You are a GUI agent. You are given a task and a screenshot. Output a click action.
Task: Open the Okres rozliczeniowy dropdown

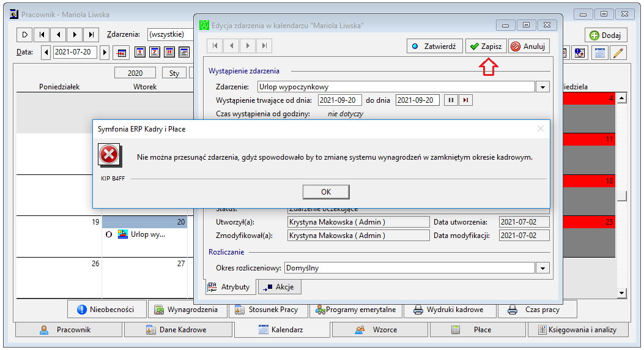click(x=542, y=268)
